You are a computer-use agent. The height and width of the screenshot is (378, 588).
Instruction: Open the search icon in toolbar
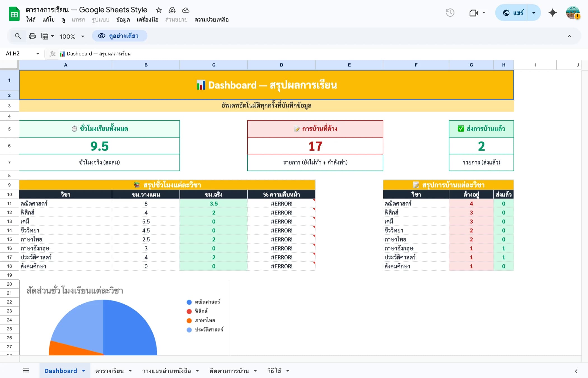click(18, 36)
